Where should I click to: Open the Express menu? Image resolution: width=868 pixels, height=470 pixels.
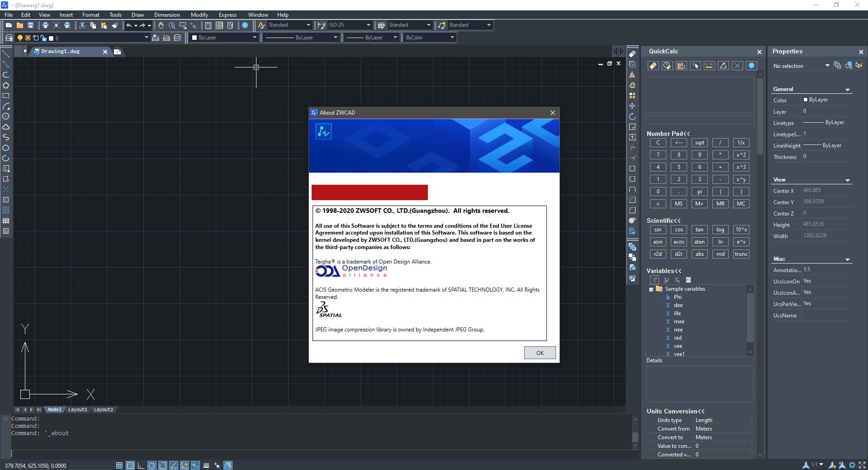pyautogui.click(x=228, y=15)
